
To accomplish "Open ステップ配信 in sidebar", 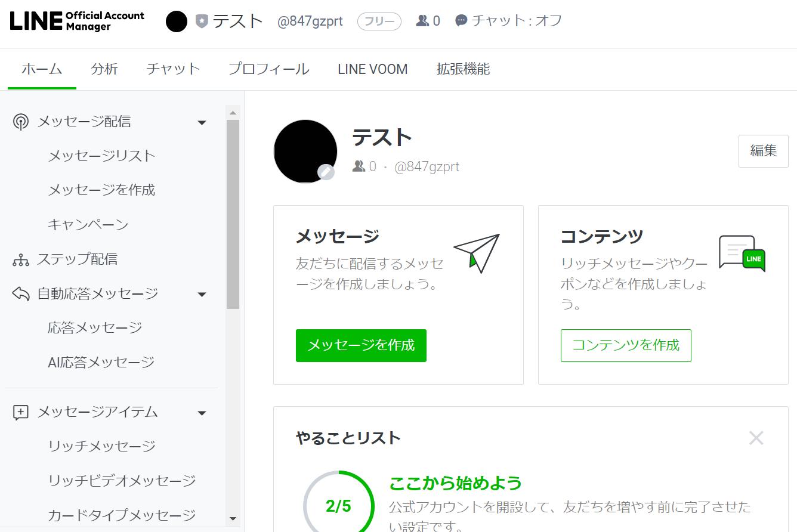I will (78, 259).
